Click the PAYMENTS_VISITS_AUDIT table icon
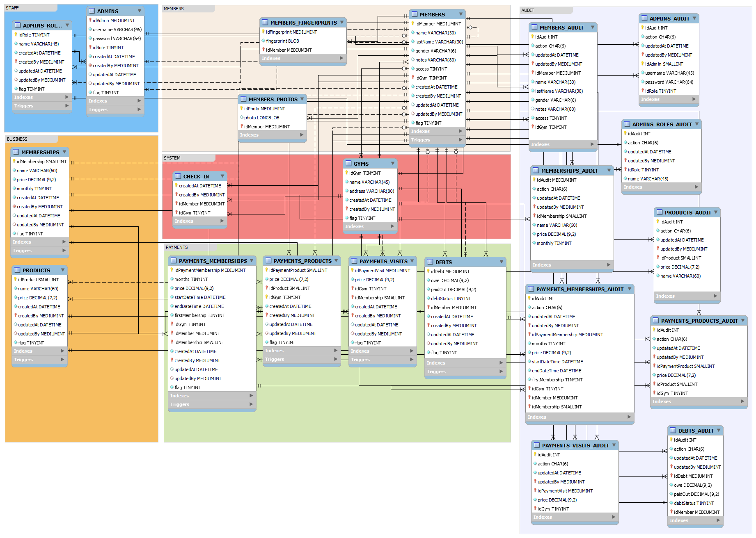Screen dimensions: 756x538 (x=537, y=445)
